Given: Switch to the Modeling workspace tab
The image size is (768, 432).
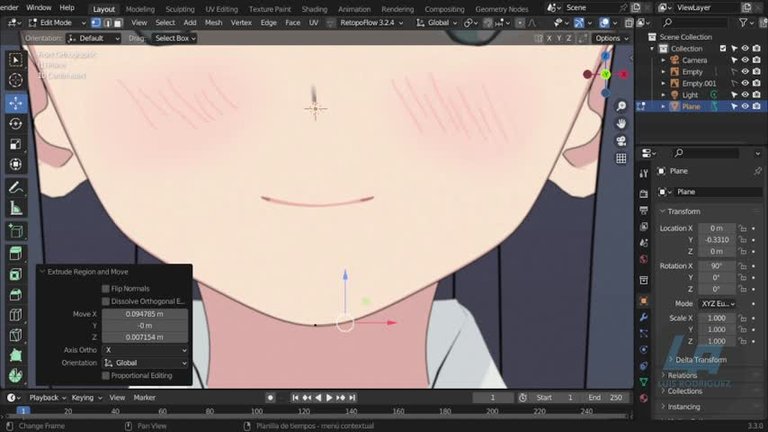Looking at the screenshot, I should click(140, 9).
